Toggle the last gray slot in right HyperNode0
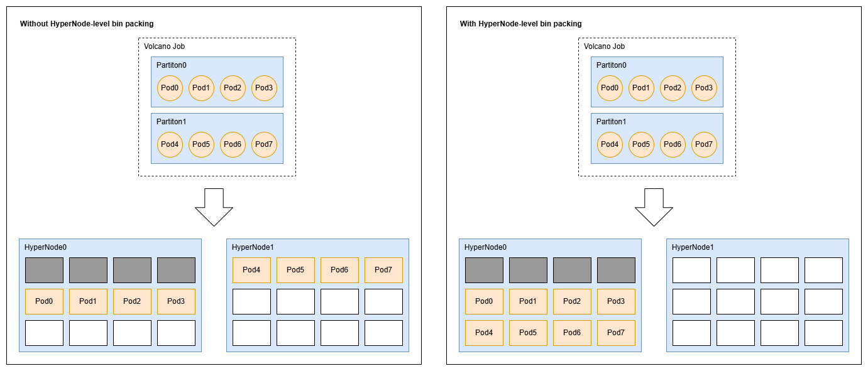This screenshot has height=371, width=868. tap(616, 269)
